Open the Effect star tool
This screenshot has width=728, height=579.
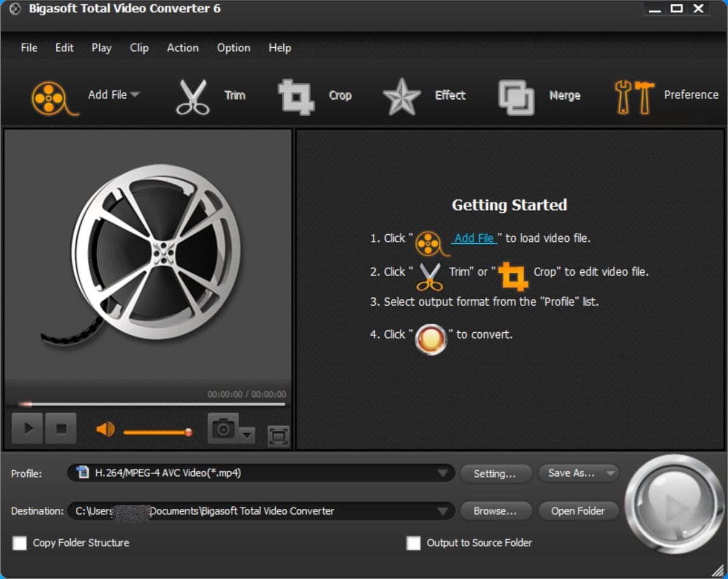(402, 97)
